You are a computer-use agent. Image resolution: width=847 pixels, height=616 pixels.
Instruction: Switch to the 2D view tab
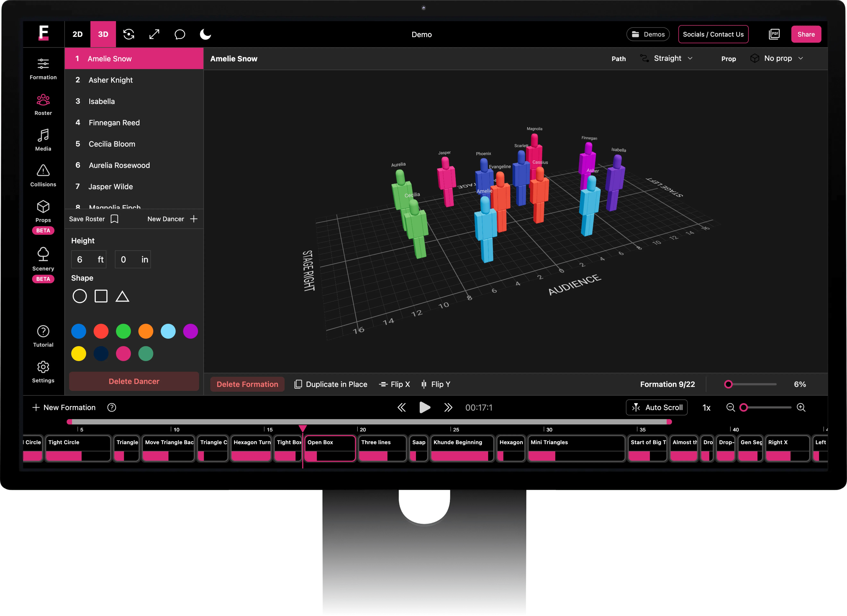(x=78, y=34)
